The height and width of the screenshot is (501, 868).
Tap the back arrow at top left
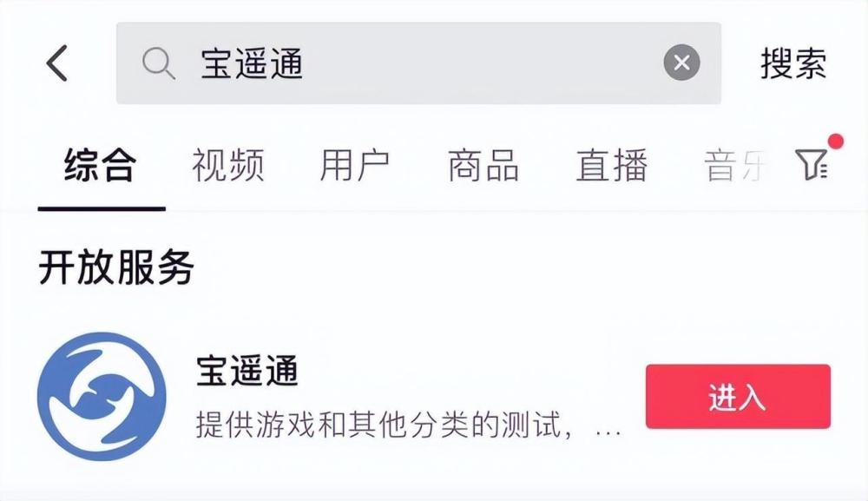click(x=57, y=61)
